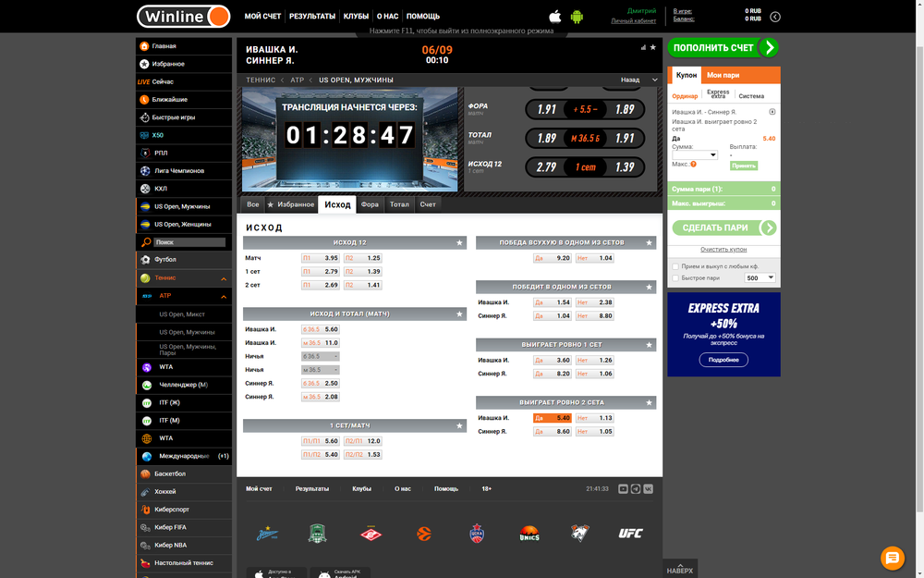Switch to the Все tab

click(253, 204)
